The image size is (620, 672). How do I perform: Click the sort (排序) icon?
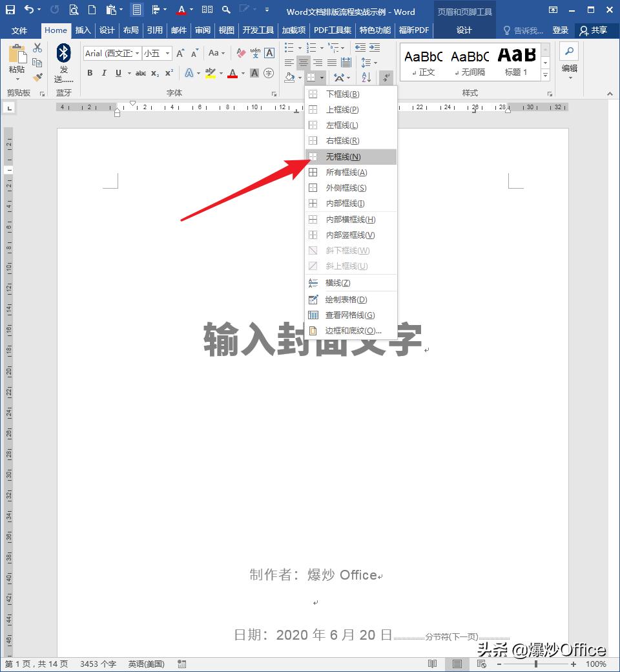(x=366, y=77)
